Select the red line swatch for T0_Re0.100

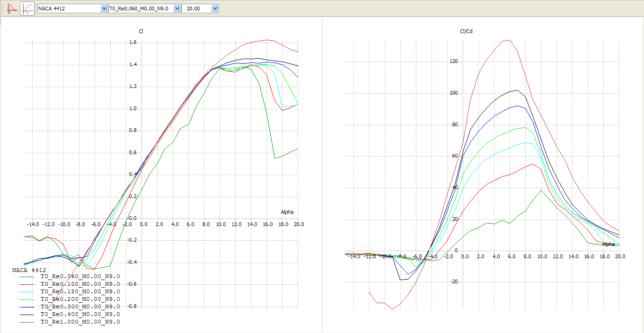[x=26, y=284]
